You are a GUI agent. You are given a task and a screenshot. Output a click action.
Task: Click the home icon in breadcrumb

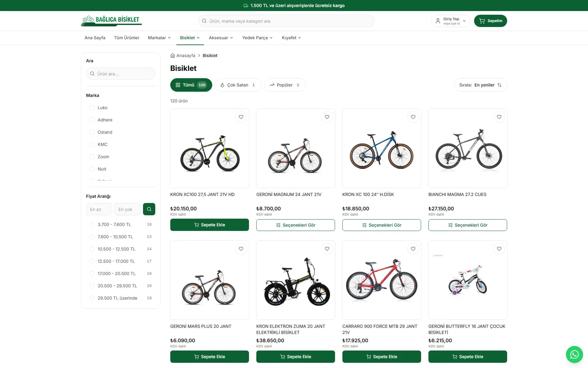(x=173, y=56)
